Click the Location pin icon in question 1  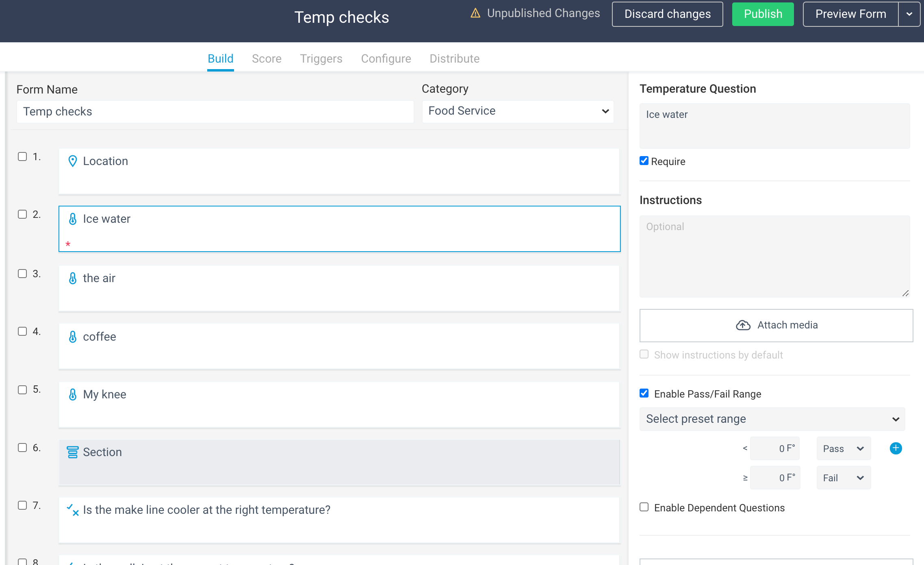pyautogui.click(x=72, y=161)
